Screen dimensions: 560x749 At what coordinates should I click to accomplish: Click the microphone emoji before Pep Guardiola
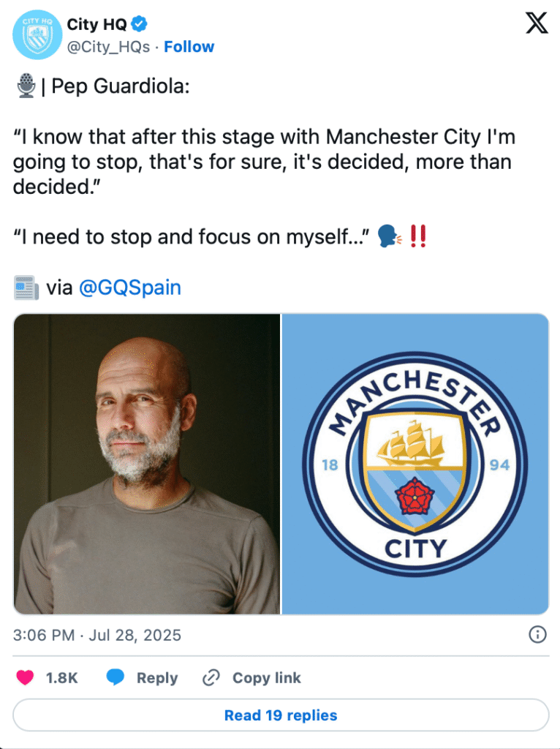(x=26, y=86)
